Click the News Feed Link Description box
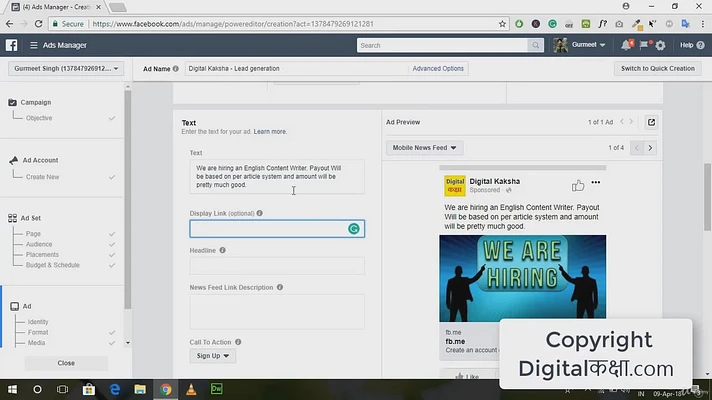The image size is (712, 400). 277,312
